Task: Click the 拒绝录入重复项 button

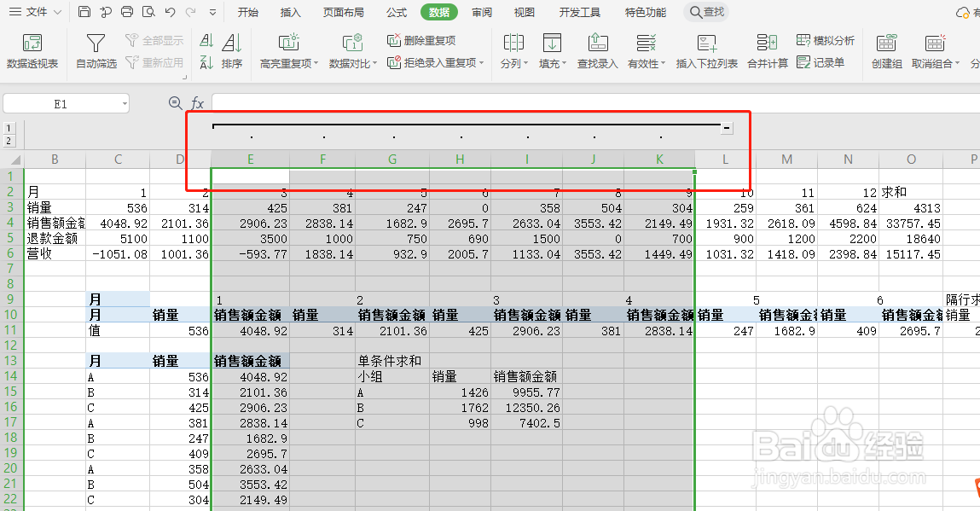Action: point(435,61)
